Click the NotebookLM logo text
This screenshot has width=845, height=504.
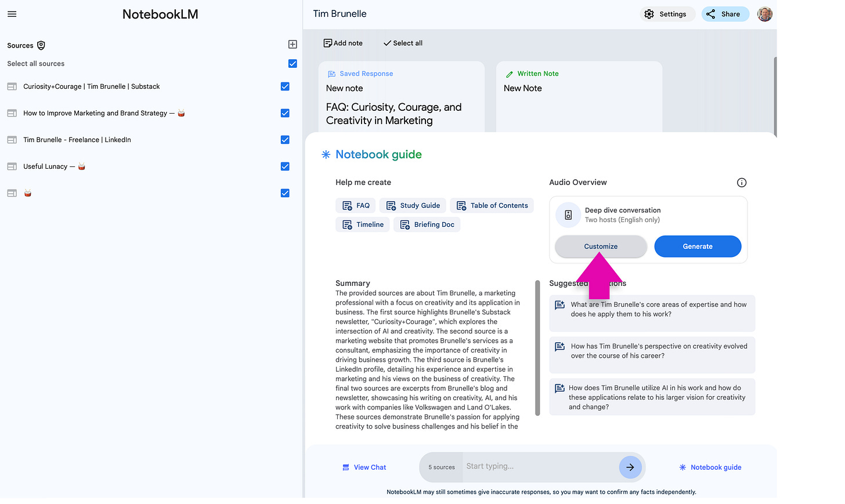pyautogui.click(x=160, y=14)
